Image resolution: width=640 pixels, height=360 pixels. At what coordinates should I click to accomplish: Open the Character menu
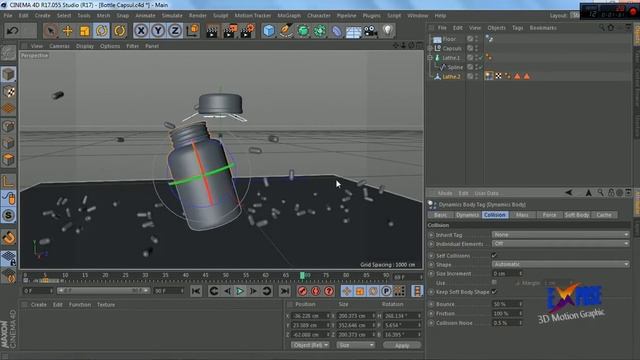pos(319,16)
